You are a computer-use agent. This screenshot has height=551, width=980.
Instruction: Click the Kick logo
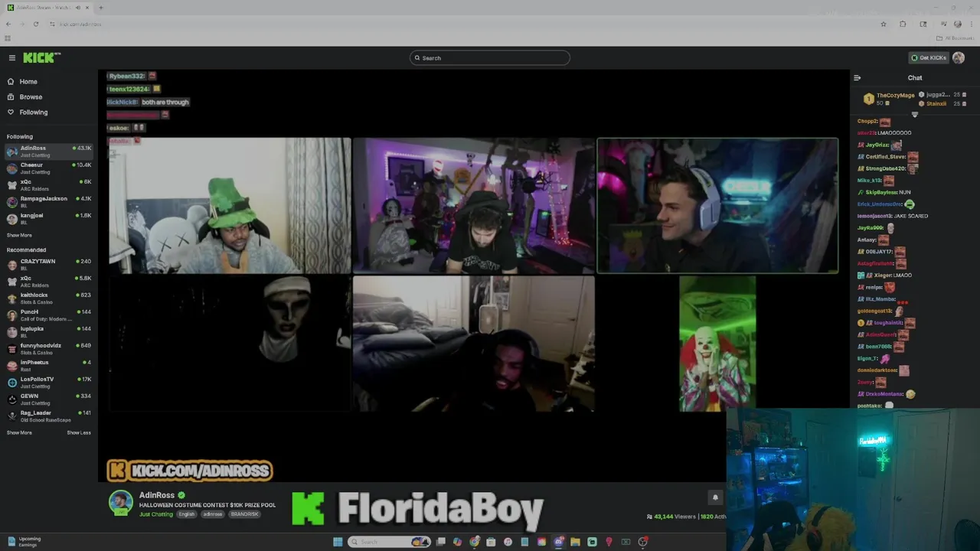pyautogui.click(x=41, y=57)
